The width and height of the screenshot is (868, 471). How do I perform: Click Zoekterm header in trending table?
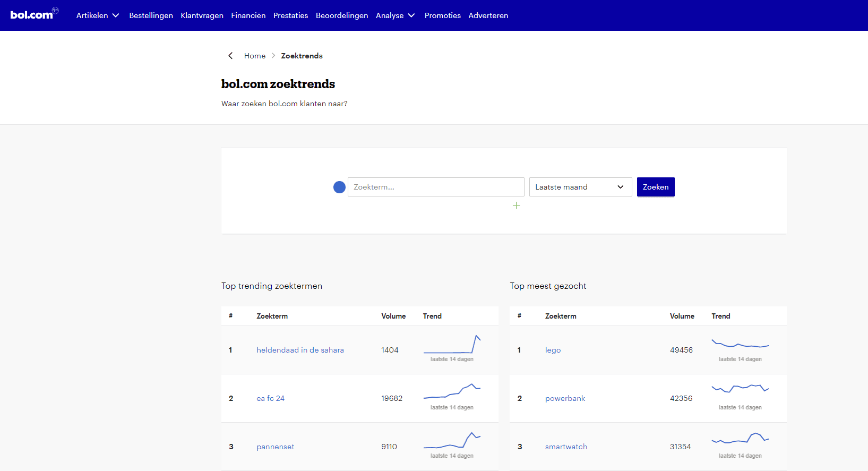click(272, 316)
